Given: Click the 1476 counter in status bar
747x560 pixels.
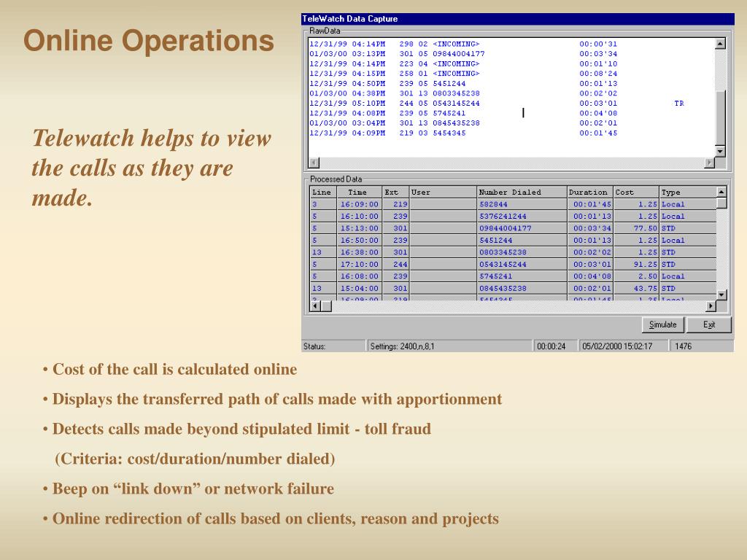Looking at the screenshot, I should [701, 346].
